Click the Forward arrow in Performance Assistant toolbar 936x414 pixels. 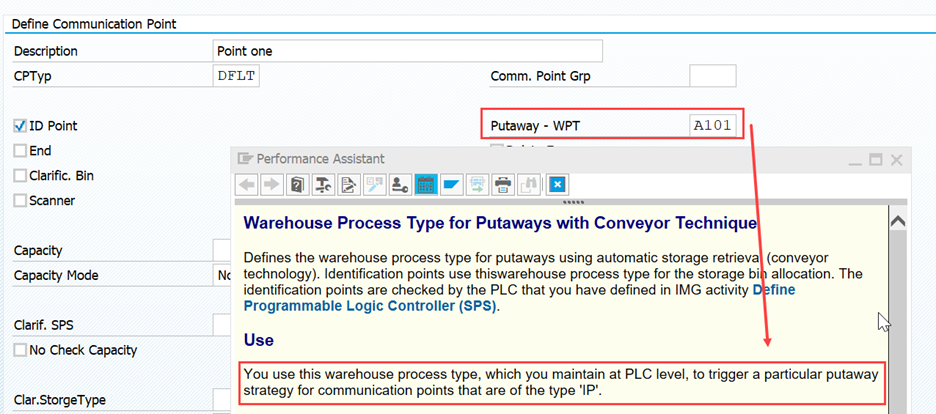point(272,185)
